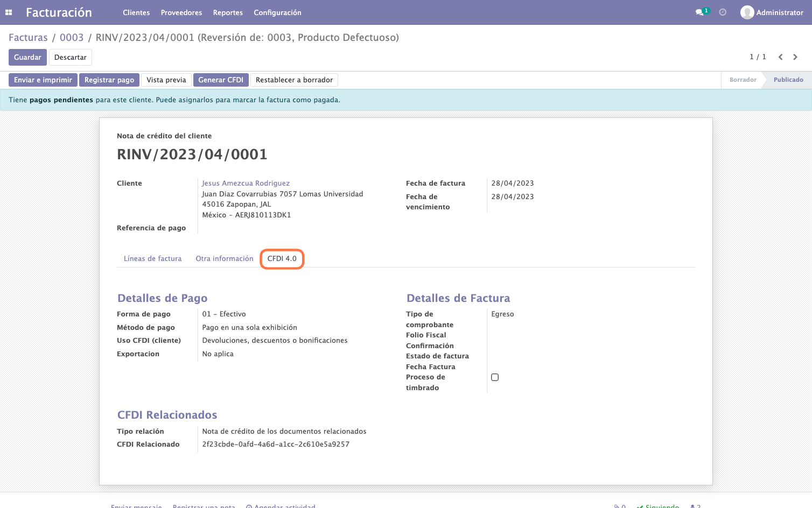The height and width of the screenshot is (508, 812).
Task: Click Restablecer a borrador
Action: 295,80
